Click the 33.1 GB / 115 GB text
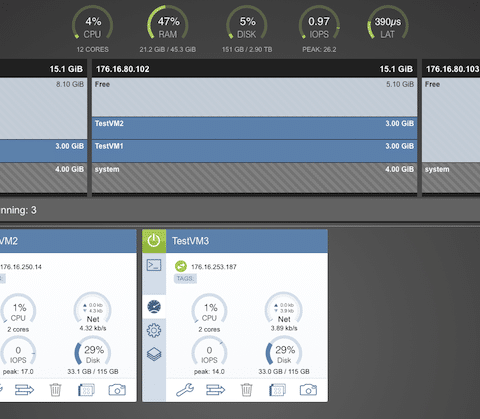This screenshot has height=419, width=480. [93, 371]
